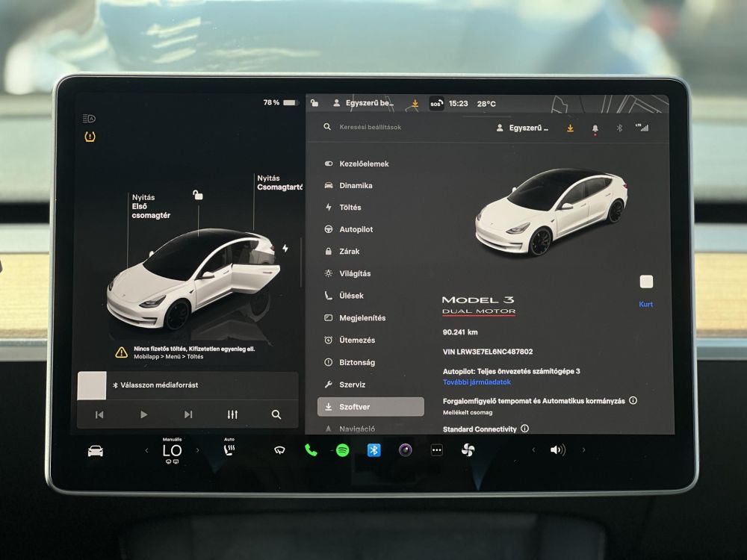Select Világítás in the settings list
The image size is (747, 560).
[x=347, y=273]
